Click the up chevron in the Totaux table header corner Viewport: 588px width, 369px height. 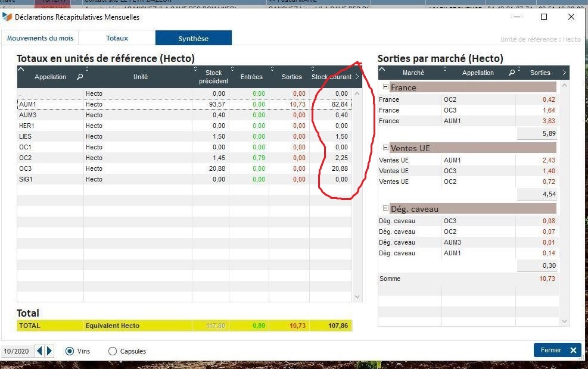point(21,70)
